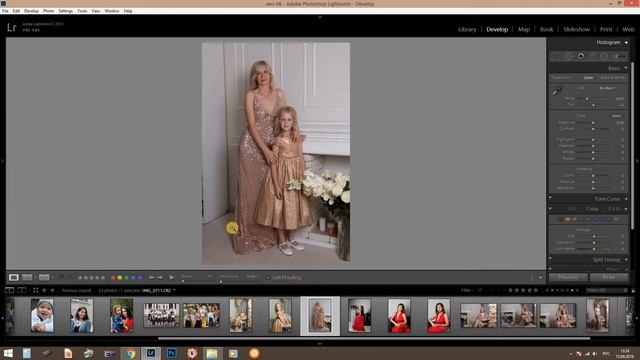The width and height of the screenshot is (640, 360).
Task: Go forward arrow in the filmstrip header
Action: pos(52,290)
